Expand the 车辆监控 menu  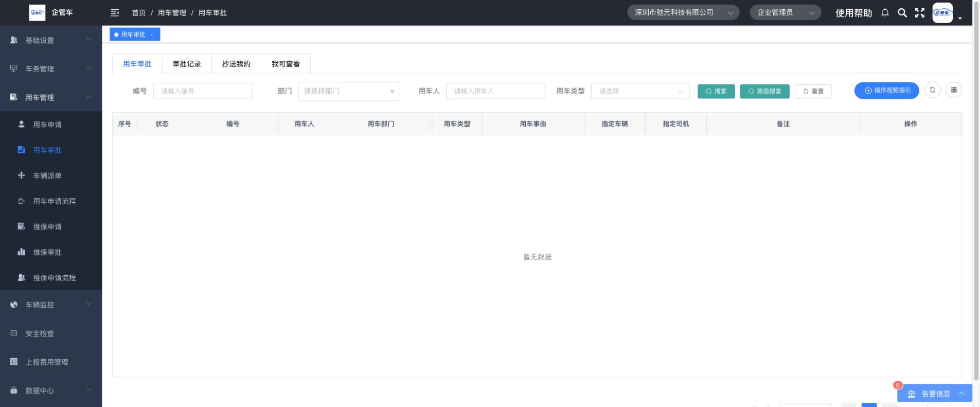88,304
